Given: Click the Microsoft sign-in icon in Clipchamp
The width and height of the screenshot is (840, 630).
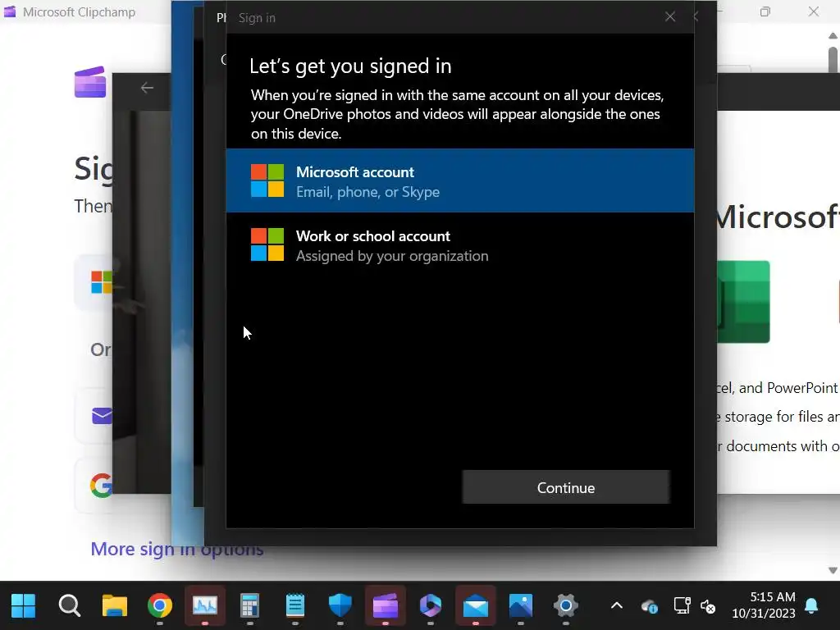Looking at the screenshot, I should coord(101,282).
